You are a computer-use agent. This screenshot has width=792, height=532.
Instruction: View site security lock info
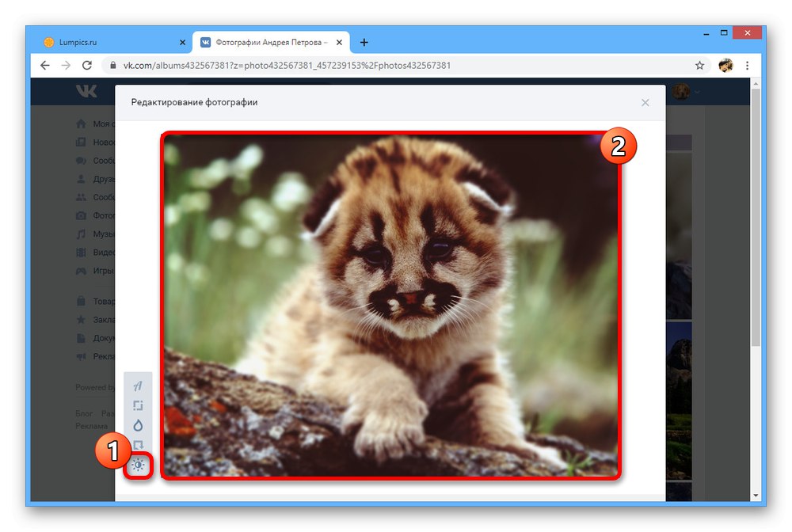pyautogui.click(x=113, y=65)
